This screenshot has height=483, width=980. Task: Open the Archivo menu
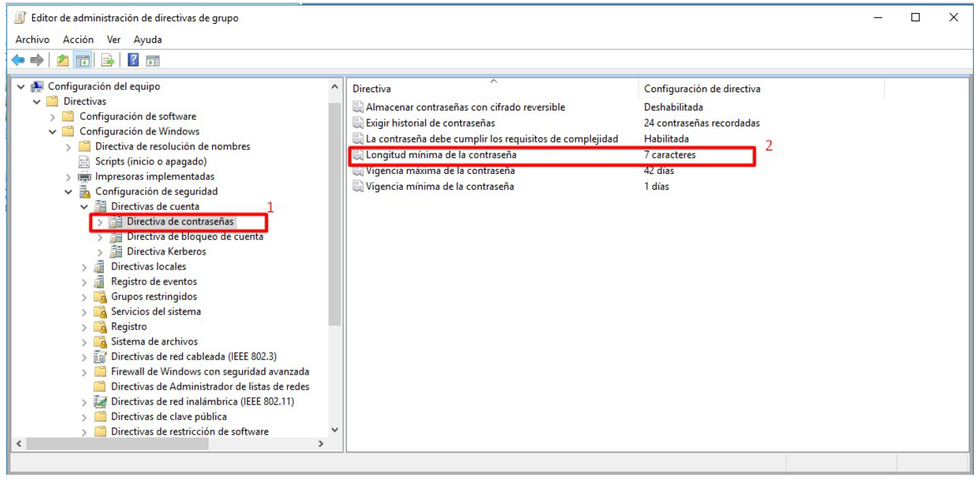[x=32, y=40]
